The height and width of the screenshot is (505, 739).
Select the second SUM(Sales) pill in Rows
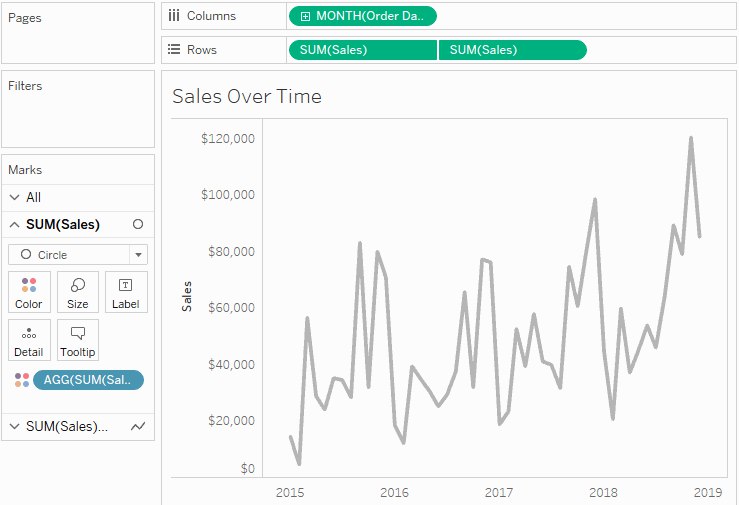[x=513, y=50]
